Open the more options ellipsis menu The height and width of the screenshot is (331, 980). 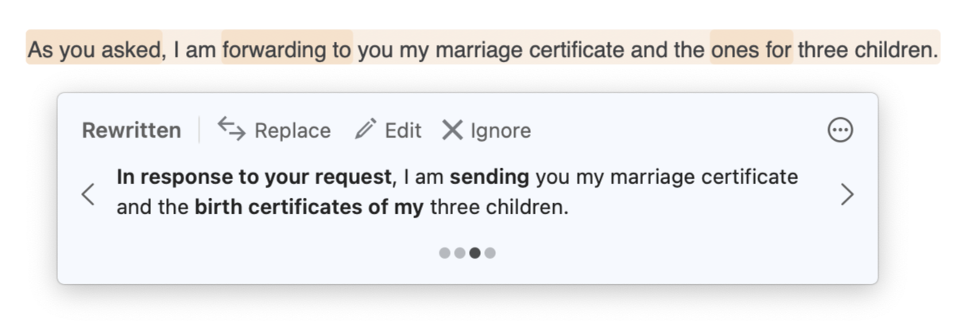point(840,130)
